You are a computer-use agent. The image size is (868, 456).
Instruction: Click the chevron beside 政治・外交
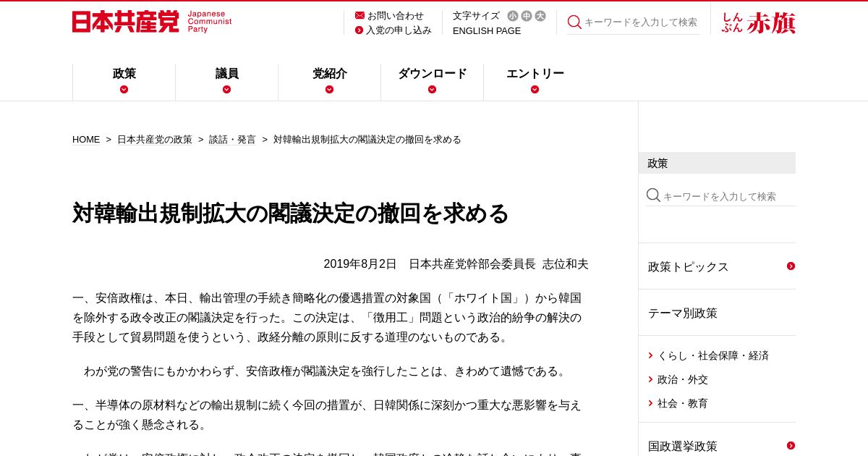coord(651,379)
